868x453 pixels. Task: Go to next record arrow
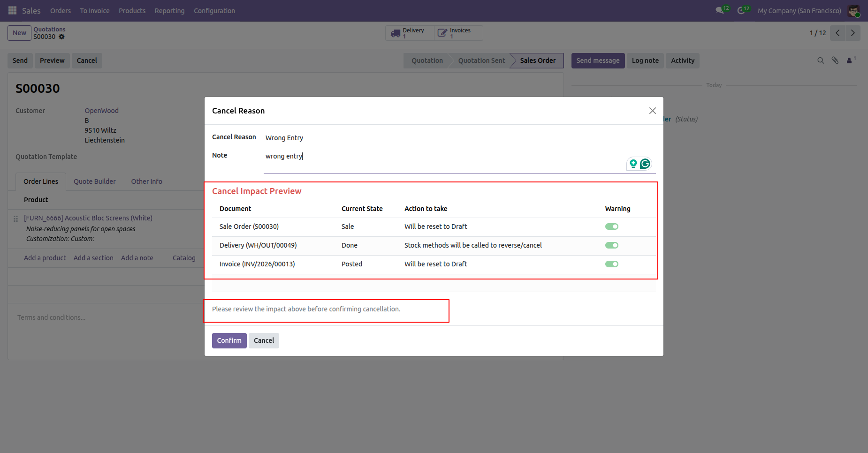(x=853, y=33)
